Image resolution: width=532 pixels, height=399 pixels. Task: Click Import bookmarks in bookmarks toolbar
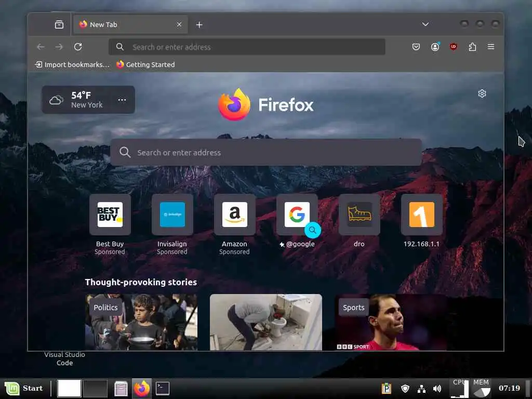coord(72,64)
